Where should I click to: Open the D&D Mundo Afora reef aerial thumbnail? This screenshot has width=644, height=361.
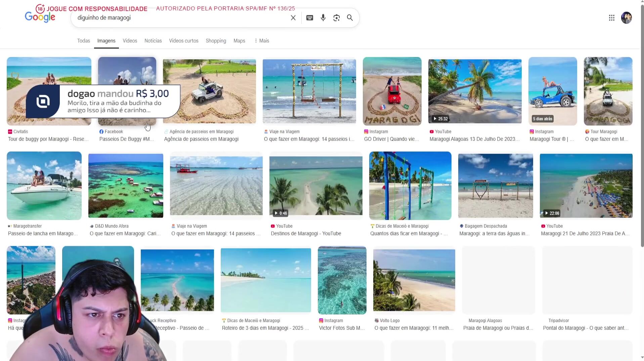tap(126, 186)
